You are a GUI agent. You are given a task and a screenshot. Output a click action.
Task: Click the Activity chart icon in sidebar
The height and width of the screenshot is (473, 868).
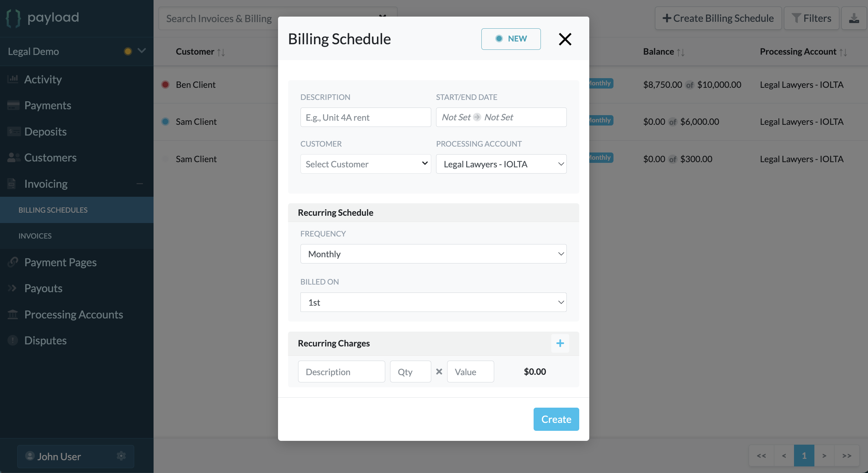13,79
